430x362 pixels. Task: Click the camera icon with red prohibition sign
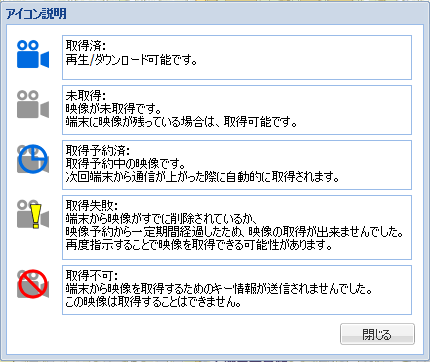point(33,284)
